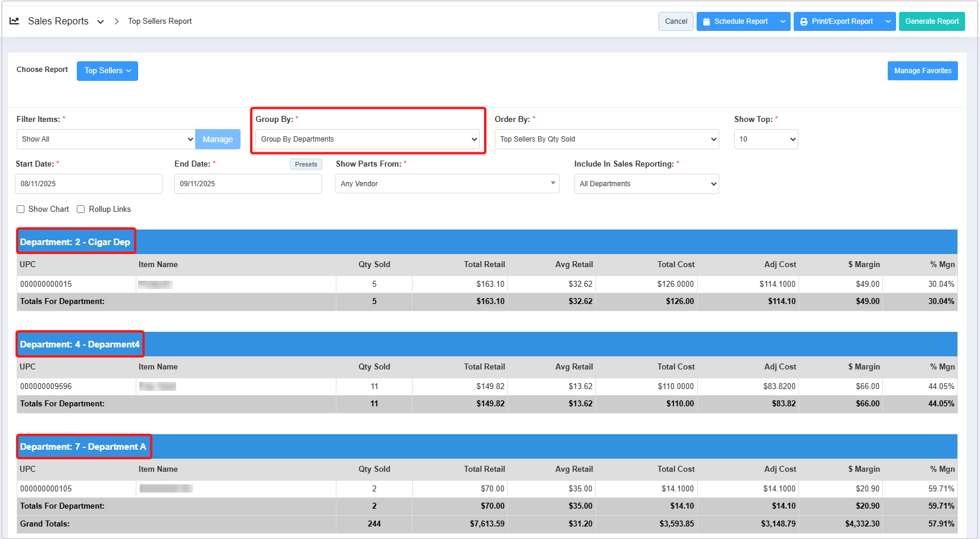Screen dimensions: 980x539
Task: Click the calendar icon on Schedule Report
Action: coord(706,21)
